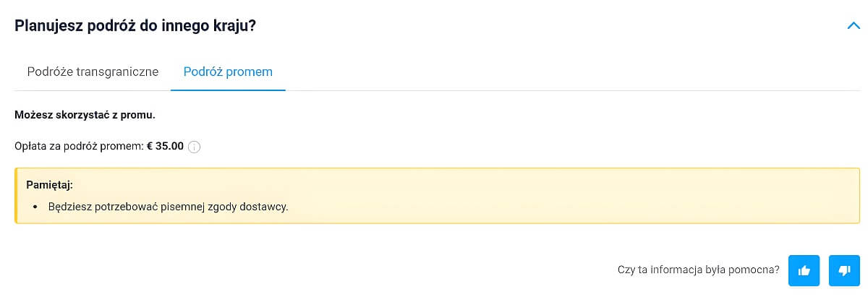Image resolution: width=868 pixels, height=297 pixels.
Task: Click the 'Możesz skorzystać z promu.' text
Action: [85, 114]
